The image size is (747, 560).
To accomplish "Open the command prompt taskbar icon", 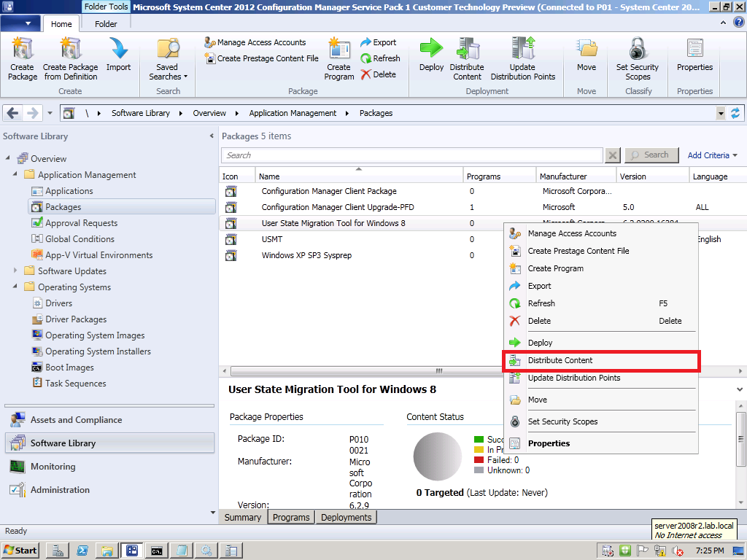I will tap(157, 551).
